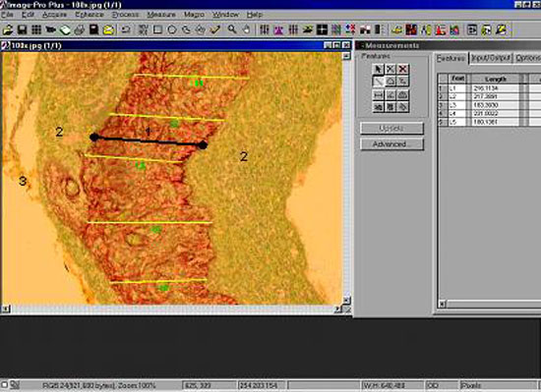Click the image window's scroll down arrow

(346, 300)
